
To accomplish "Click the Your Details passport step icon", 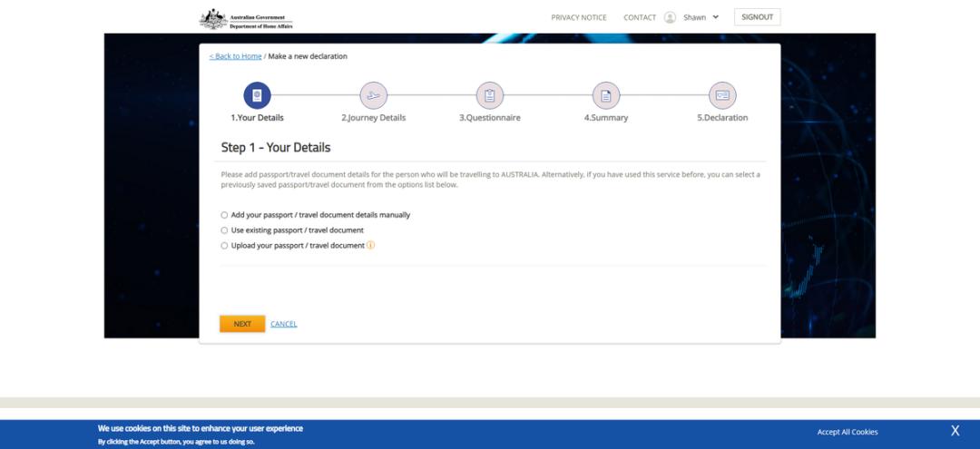I will click(257, 95).
